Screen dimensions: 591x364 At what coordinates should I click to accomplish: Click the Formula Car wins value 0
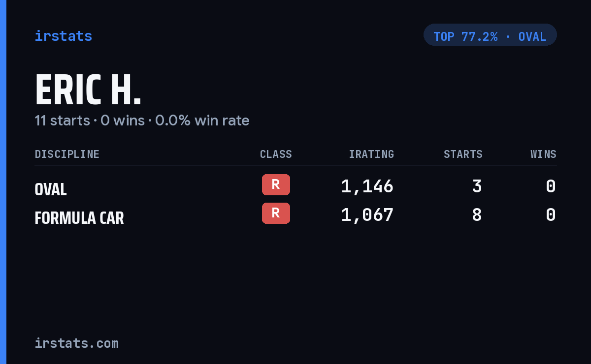551,214
